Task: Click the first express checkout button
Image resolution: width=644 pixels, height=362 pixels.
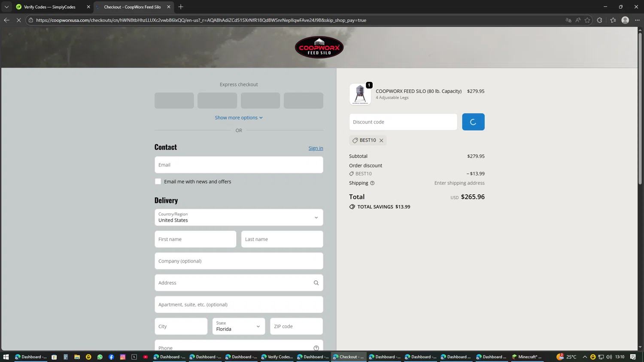Action: (x=174, y=100)
